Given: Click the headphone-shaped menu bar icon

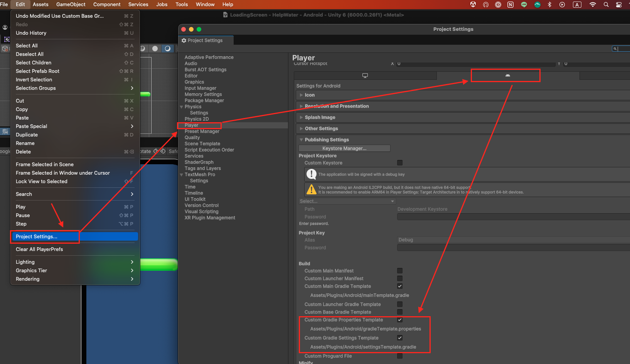Looking at the screenshot, I should click(486, 5).
